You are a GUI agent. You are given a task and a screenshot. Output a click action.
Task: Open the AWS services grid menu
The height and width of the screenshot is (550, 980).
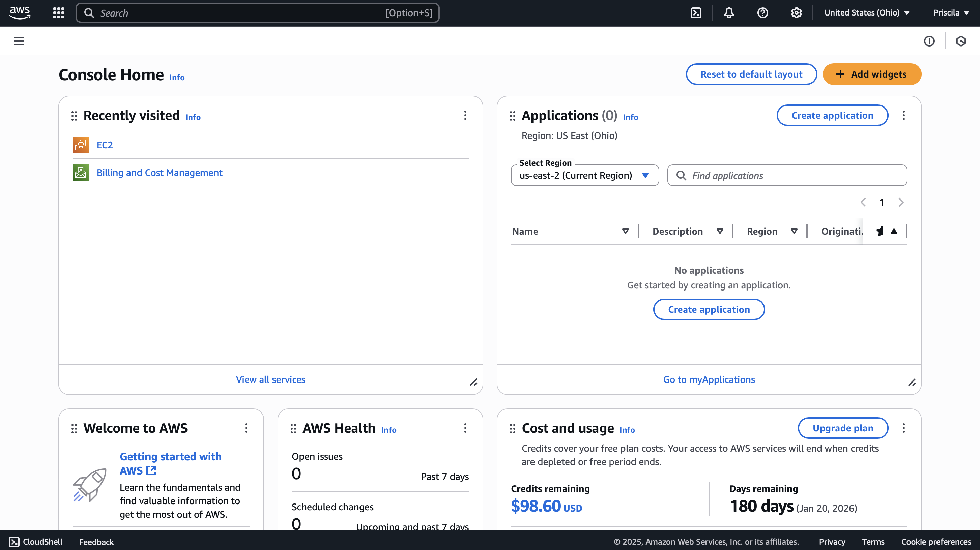click(59, 13)
